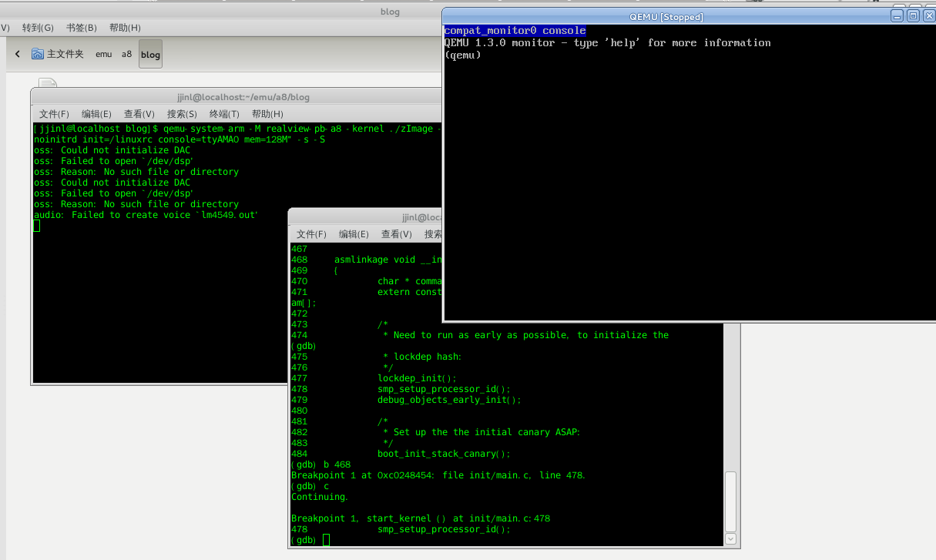Maximize the QEMU window
This screenshot has width=936, height=560.
pos(913,15)
